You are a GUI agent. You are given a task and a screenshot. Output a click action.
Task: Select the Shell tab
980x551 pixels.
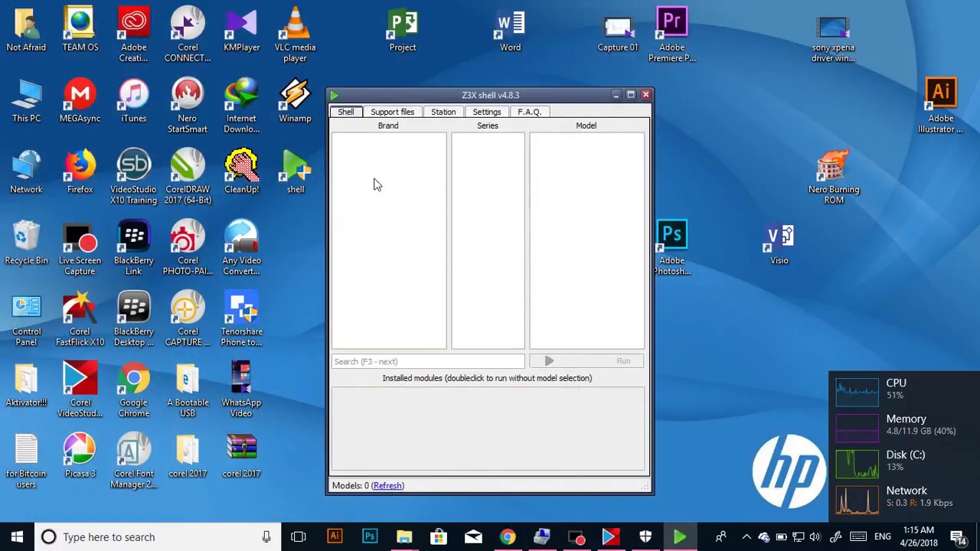tap(346, 112)
